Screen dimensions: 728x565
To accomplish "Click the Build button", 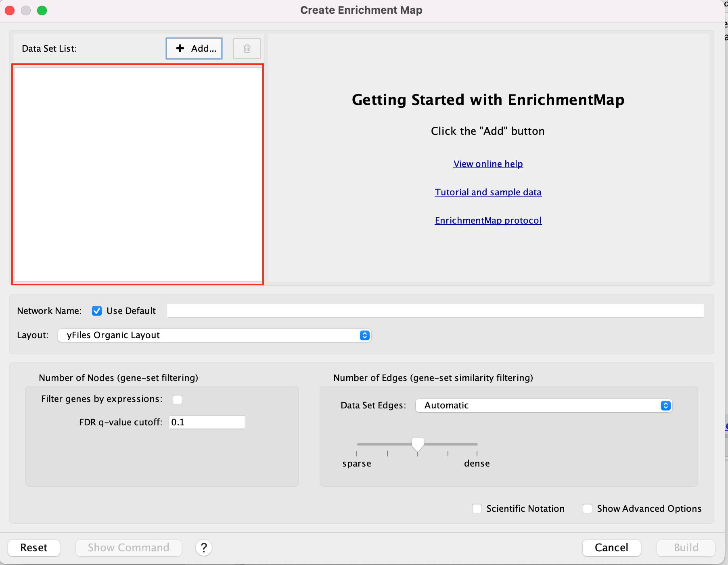I will [686, 548].
